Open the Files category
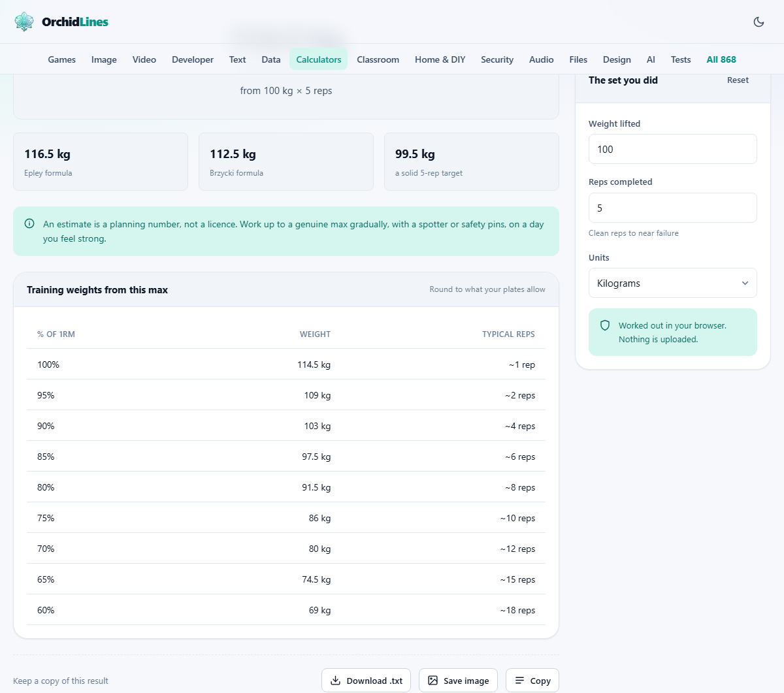The image size is (784, 693). [x=578, y=59]
